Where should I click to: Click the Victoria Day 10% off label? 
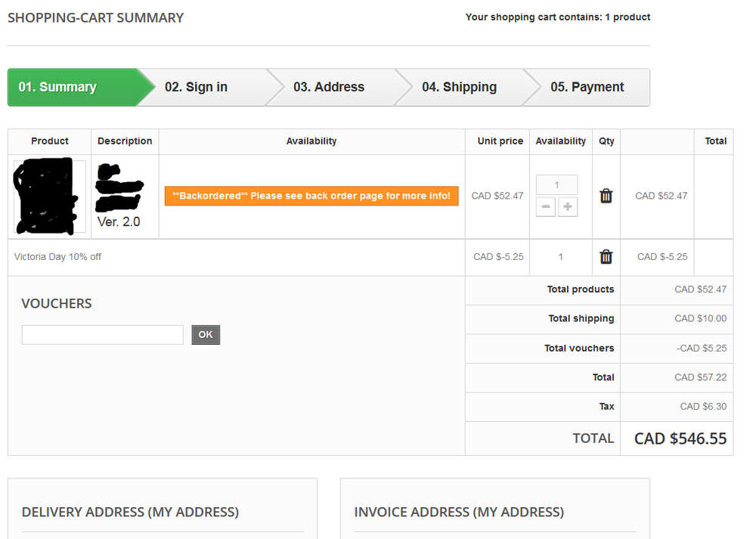[58, 257]
